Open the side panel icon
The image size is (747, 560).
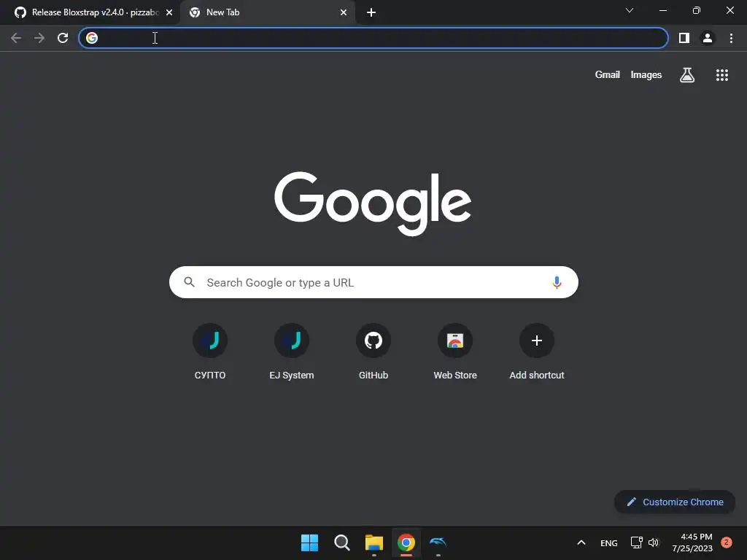click(x=684, y=38)
